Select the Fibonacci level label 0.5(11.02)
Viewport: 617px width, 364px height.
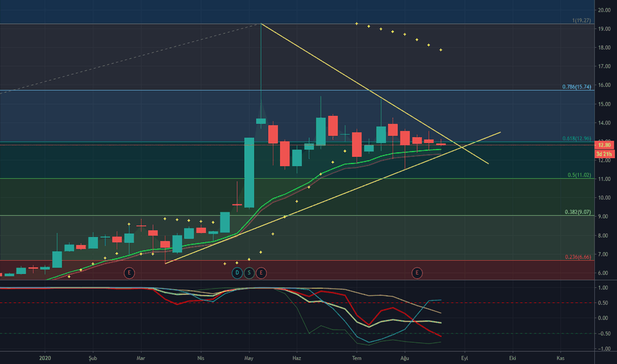579,175
